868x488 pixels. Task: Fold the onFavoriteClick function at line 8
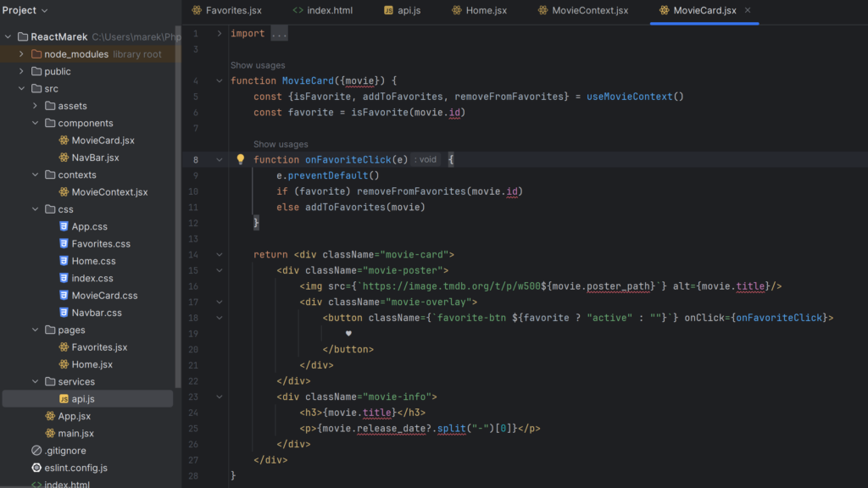[x=220, y=159]
